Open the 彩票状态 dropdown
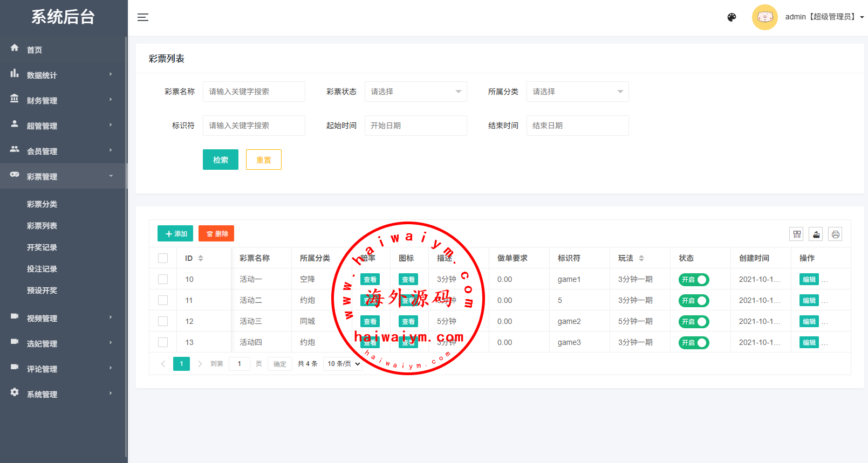 (415, 92)
